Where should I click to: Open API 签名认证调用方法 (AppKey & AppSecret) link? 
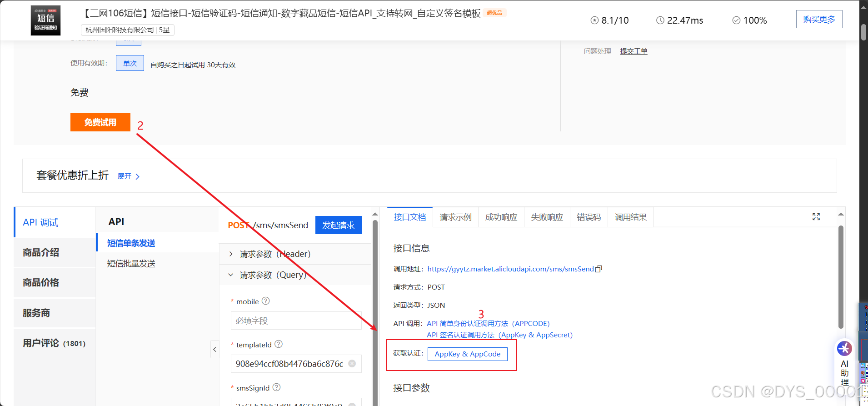point(500,335)
